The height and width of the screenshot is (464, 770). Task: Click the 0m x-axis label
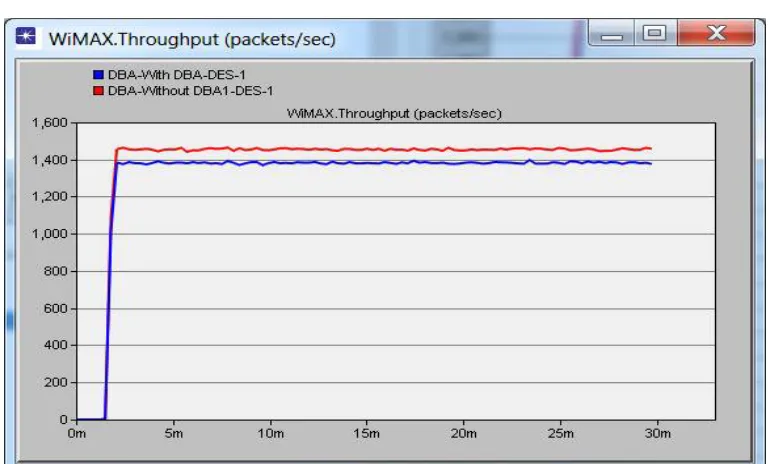[x=77, y=434]
